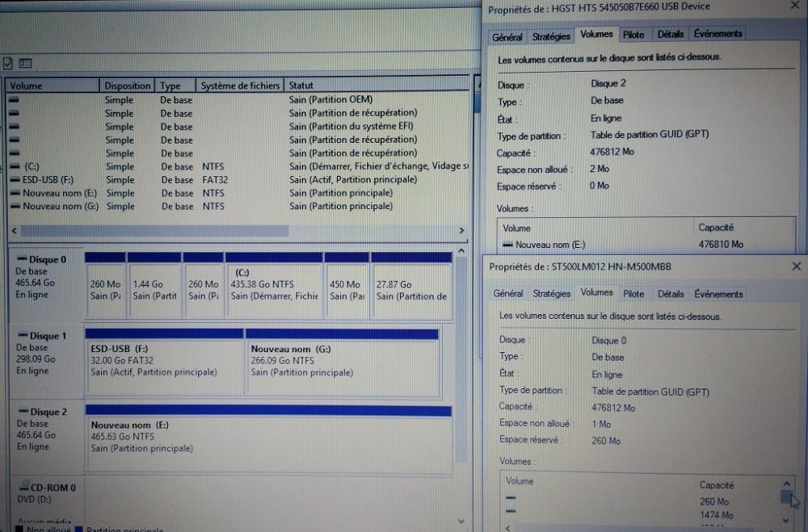Sort volume list by Système de fichiers column
Viewport: 808px width, 532px height.
tap(240, 86)
